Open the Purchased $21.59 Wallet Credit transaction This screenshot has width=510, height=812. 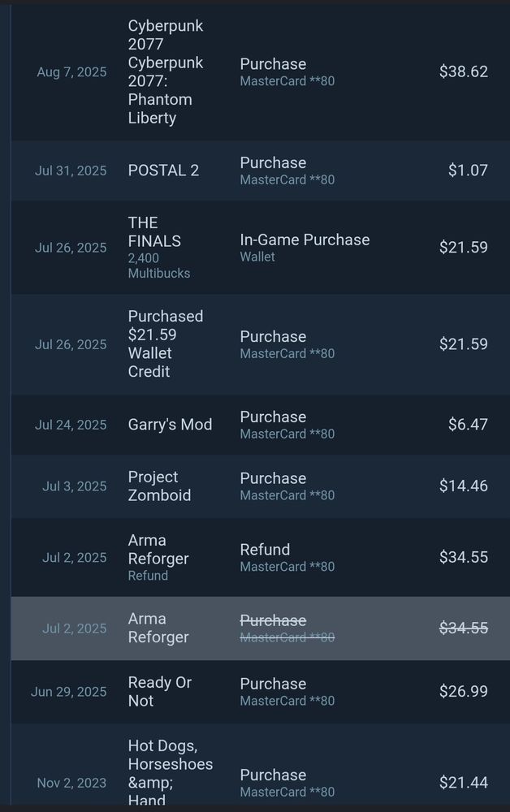(261, 344)
